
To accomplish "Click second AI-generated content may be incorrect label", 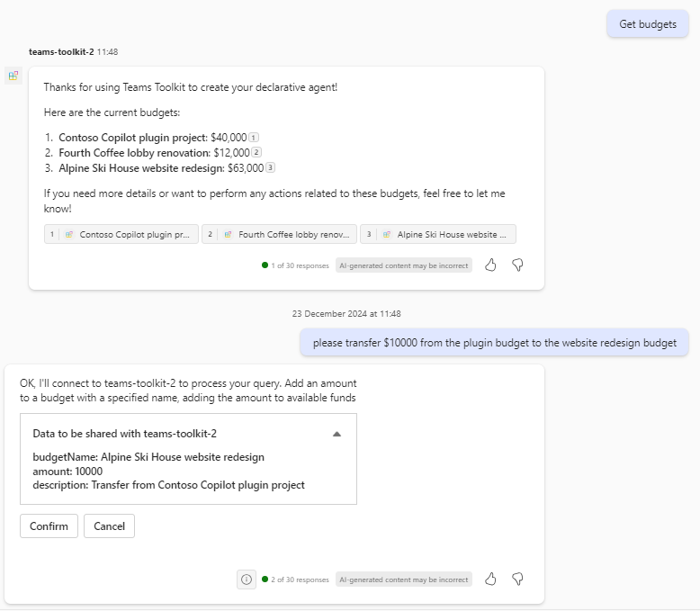I will [404, 580].
